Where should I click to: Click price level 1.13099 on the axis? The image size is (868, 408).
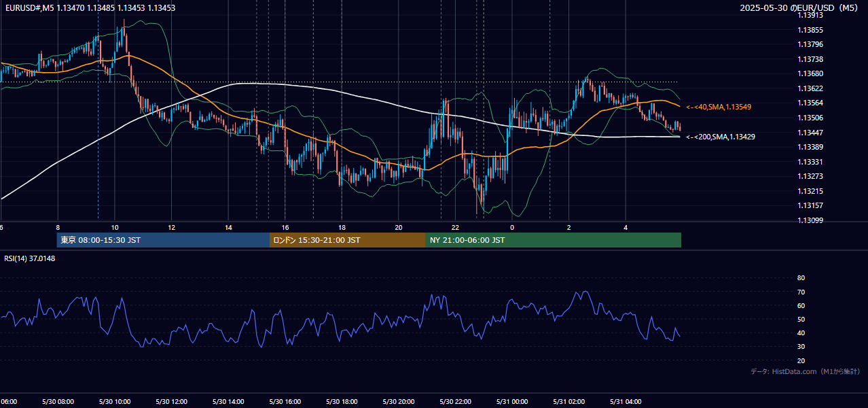coord(810,220)
